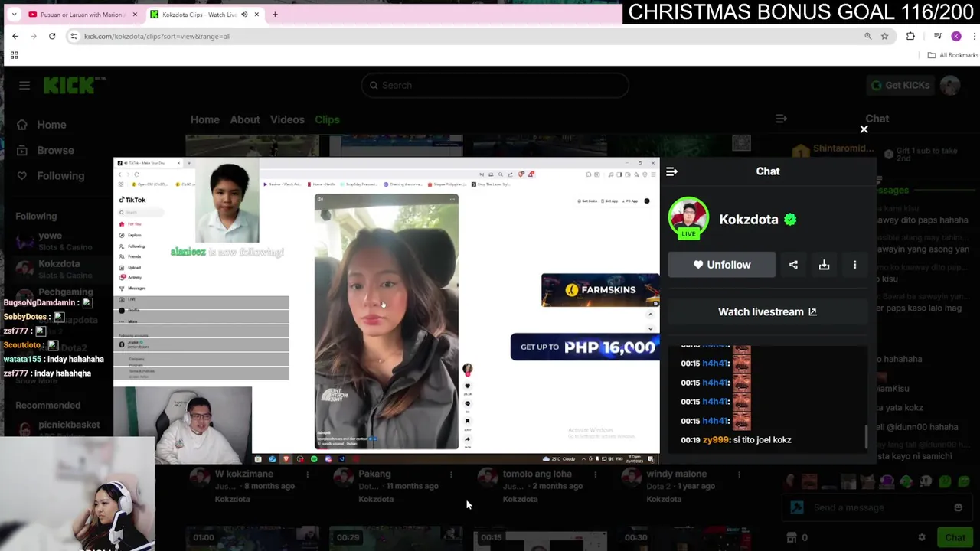The image size is (980, 551).
Task: Click the Get KICKs button
Action: pyautogui.click(x=900, y=85)
